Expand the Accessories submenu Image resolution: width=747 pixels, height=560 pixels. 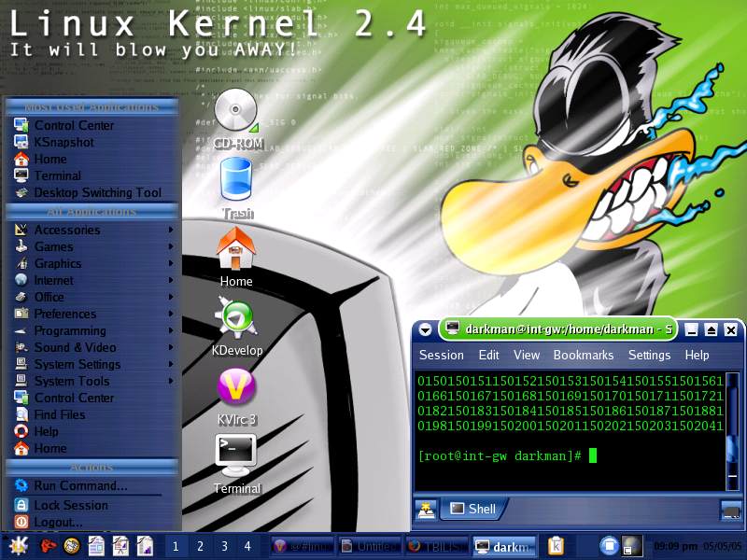[93, 230]
